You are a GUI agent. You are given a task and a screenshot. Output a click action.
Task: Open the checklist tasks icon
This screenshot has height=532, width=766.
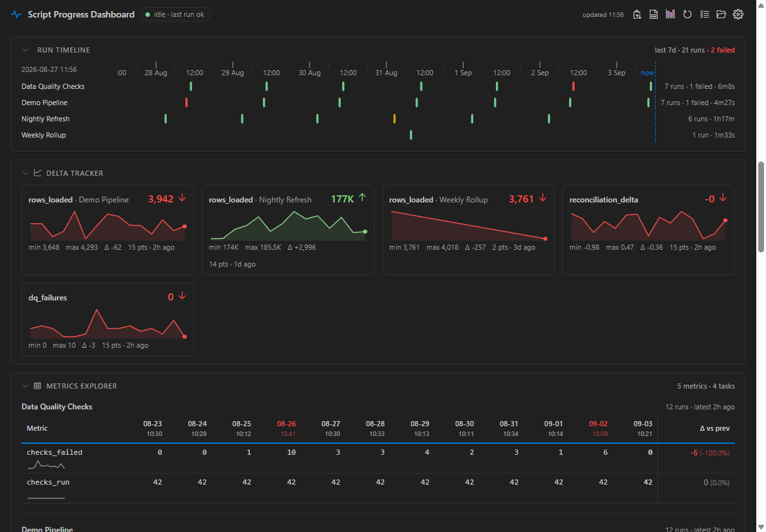704,15
